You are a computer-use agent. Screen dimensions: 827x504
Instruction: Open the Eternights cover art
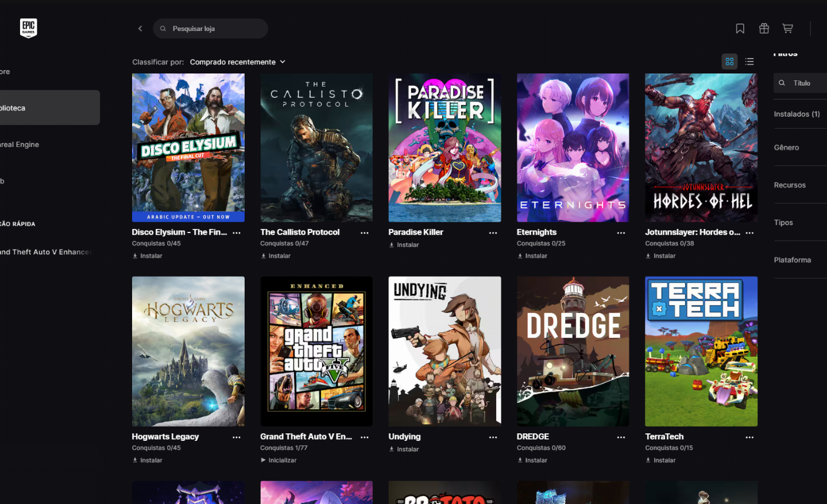(573, 148)
